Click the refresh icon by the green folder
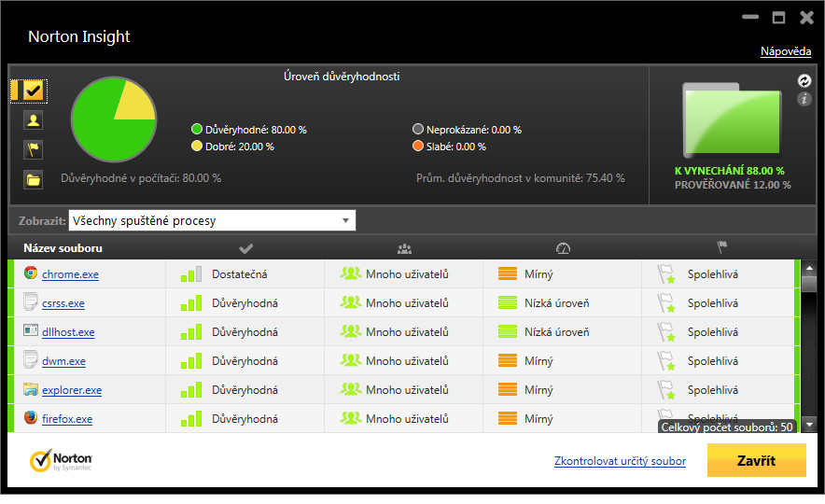The height and width of the screenshot is (504, 825). tap(804, 80)
